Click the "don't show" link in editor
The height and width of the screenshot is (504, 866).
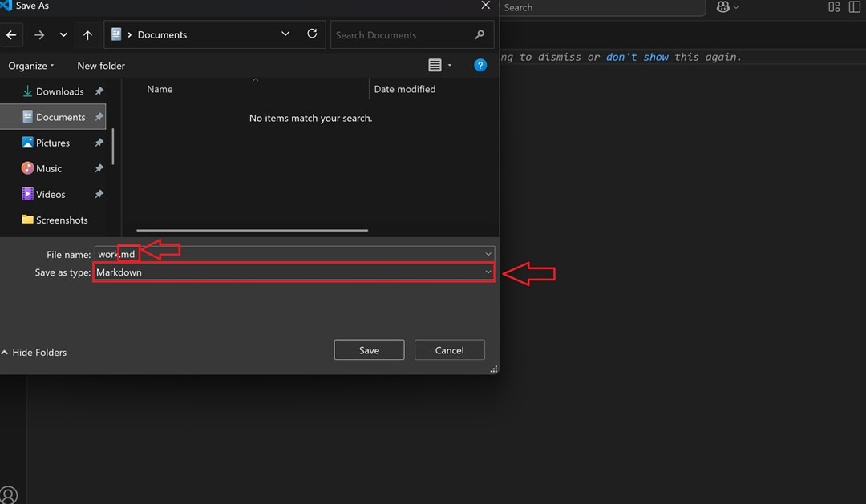637,58
